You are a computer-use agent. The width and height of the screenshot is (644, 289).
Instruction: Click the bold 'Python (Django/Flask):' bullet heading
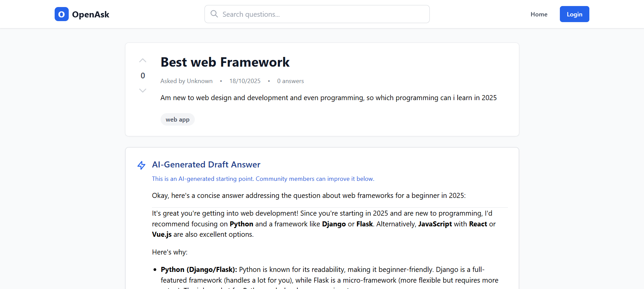click(x=199, y=270)
